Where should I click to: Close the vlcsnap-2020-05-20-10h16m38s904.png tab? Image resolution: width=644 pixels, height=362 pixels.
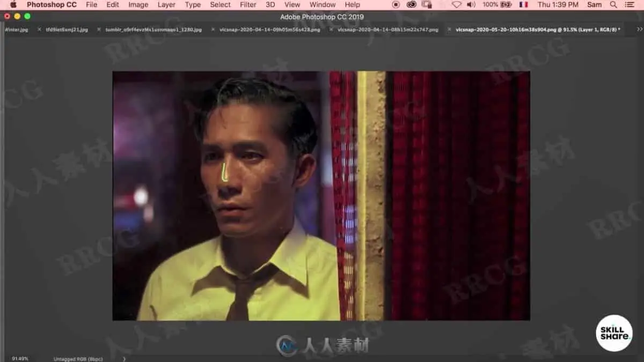click(x=450, y=29)
